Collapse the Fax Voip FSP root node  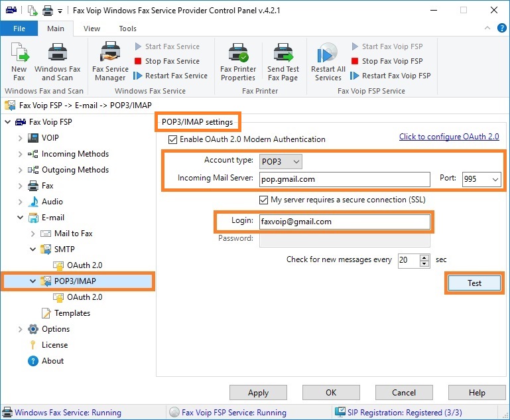click(x=7, y=122)
